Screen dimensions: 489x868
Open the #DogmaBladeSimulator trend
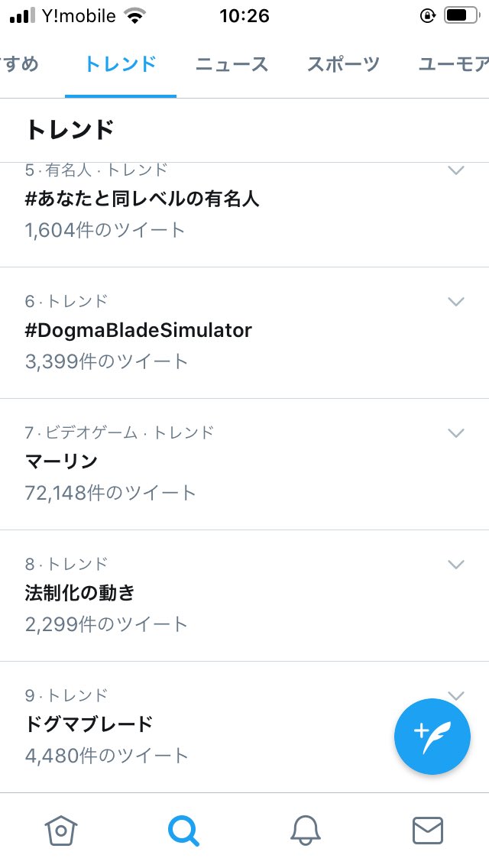point(138,330)
